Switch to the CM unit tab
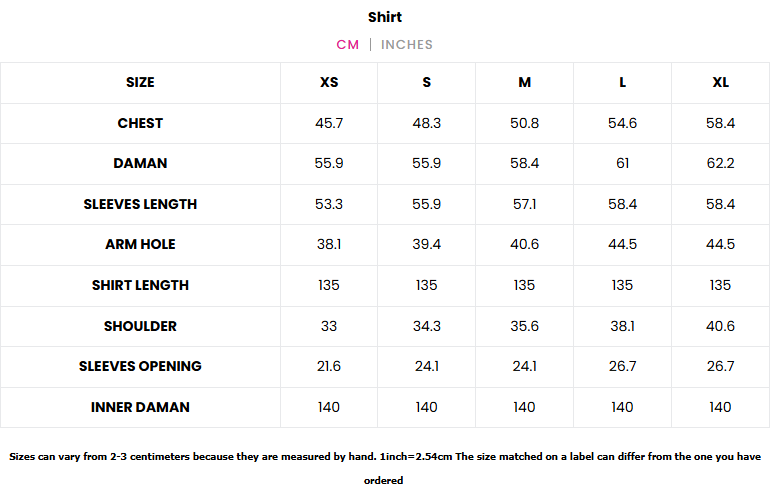The height and width of the screenshot is (502, 773). click(347, 44)
